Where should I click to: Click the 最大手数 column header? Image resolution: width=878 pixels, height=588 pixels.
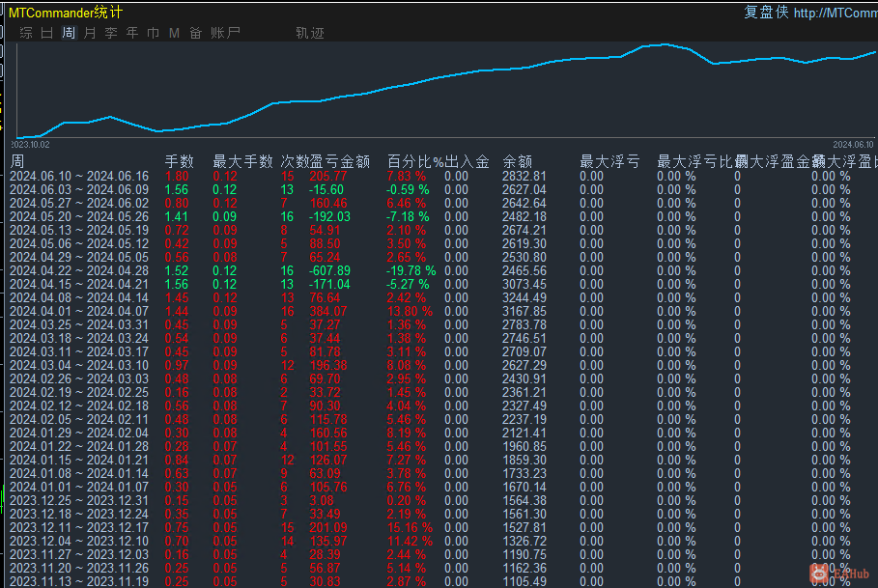pos(242,161)
